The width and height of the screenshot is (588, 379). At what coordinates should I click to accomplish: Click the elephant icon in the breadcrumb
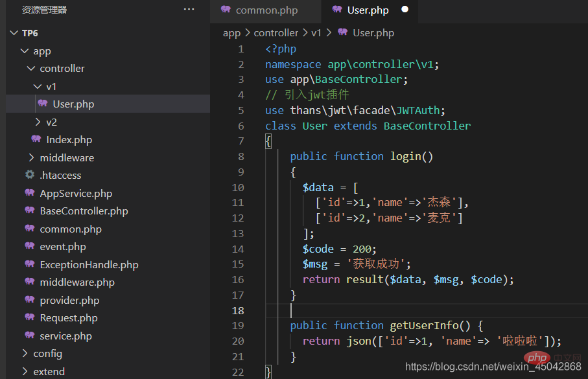tap(342, 32)
